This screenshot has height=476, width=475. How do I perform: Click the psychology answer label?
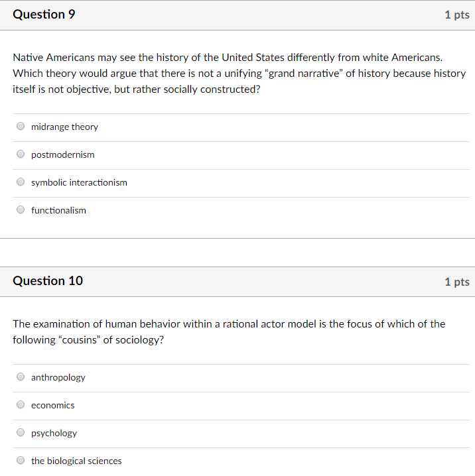(54, 434)
